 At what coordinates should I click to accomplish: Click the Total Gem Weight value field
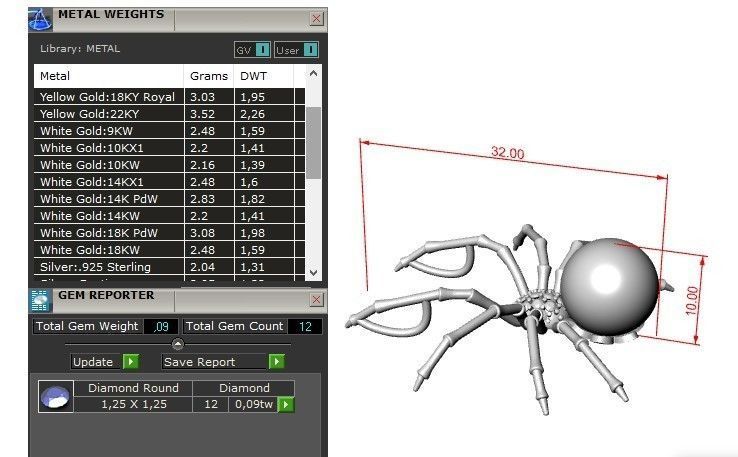coord(160,326)
